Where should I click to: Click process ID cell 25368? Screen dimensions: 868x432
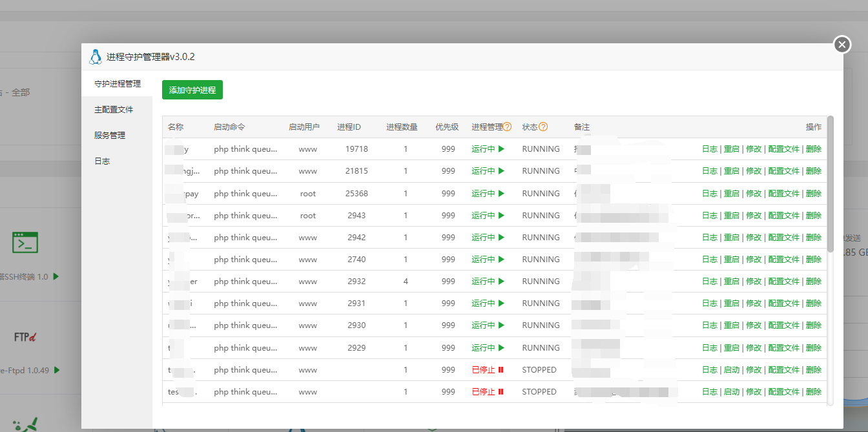356,194
